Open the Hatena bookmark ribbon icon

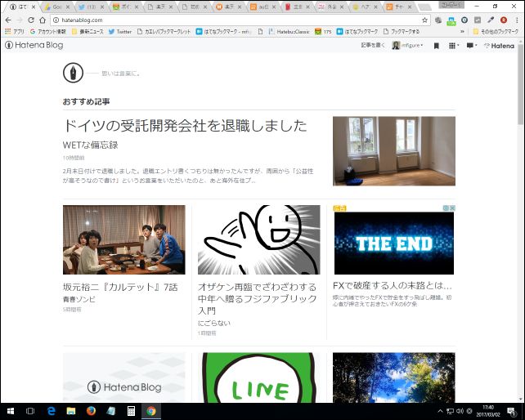(x=436, y=46)
